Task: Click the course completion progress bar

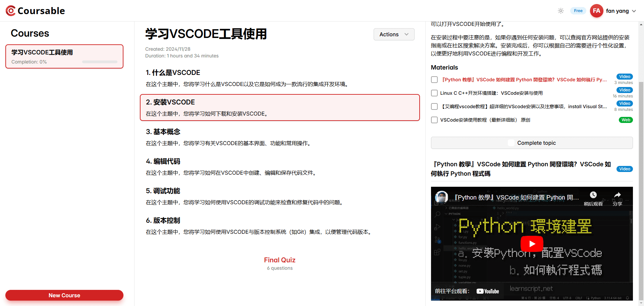Action: click(100, 62)
